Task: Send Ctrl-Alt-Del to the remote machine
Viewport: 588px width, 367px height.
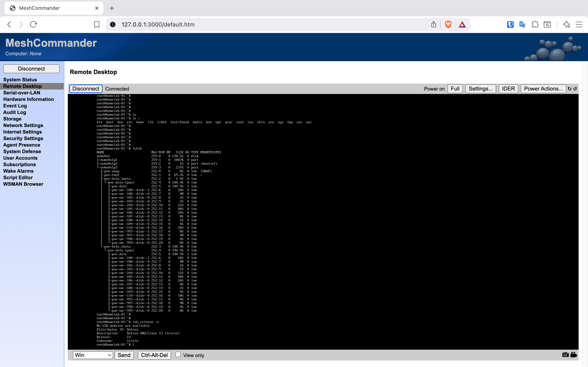Action: click(154, 355)
